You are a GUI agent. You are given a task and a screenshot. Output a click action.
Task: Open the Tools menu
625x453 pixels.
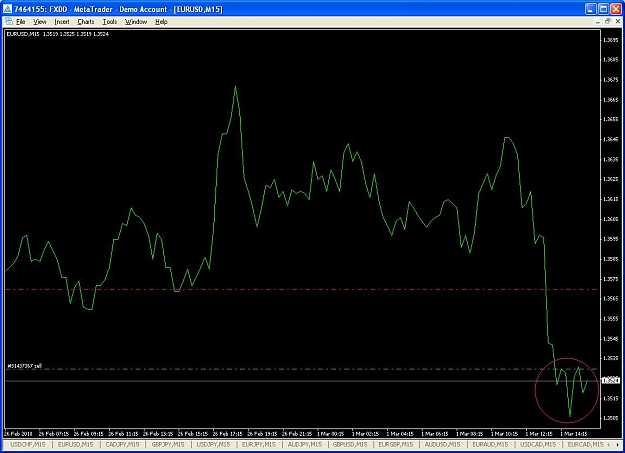tap(110, 22)
